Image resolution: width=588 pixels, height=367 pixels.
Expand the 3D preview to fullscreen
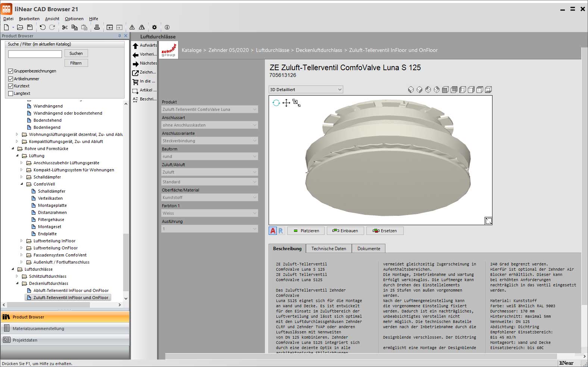tap(488, 221)
